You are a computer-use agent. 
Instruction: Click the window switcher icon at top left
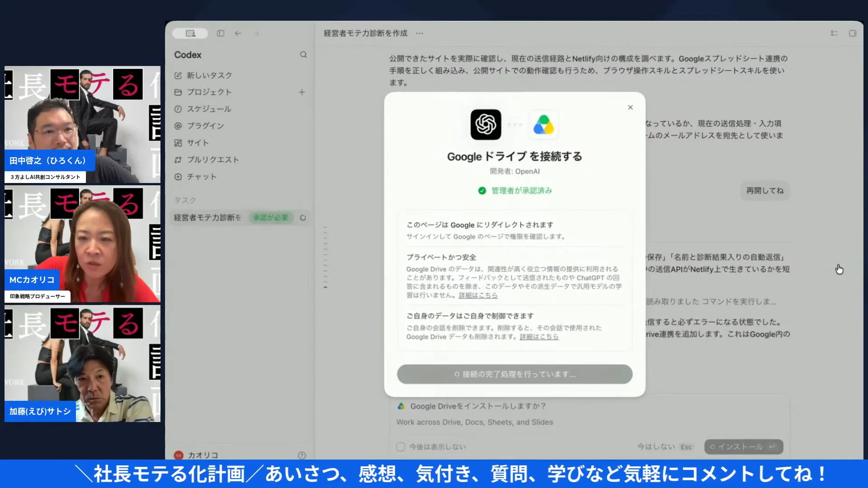[x=190, y=33]
